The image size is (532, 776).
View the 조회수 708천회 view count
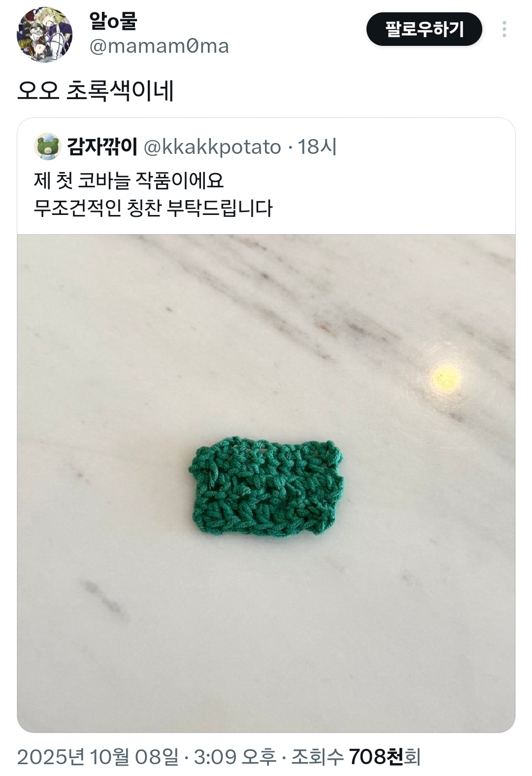[x=356, y=757]
